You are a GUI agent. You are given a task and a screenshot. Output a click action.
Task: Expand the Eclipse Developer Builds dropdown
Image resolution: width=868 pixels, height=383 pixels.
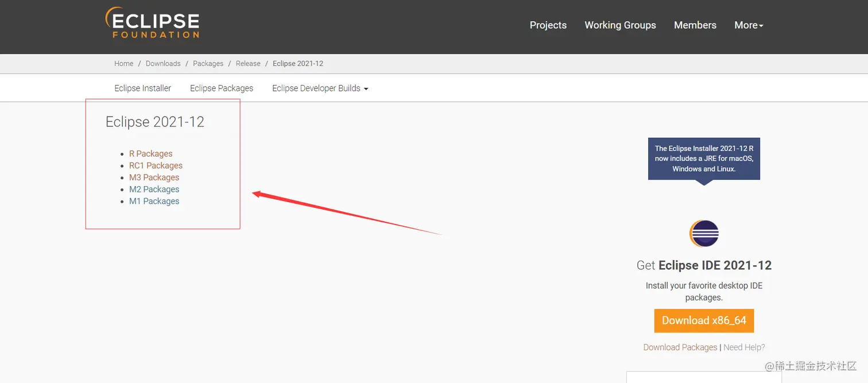tap(320, 88)
